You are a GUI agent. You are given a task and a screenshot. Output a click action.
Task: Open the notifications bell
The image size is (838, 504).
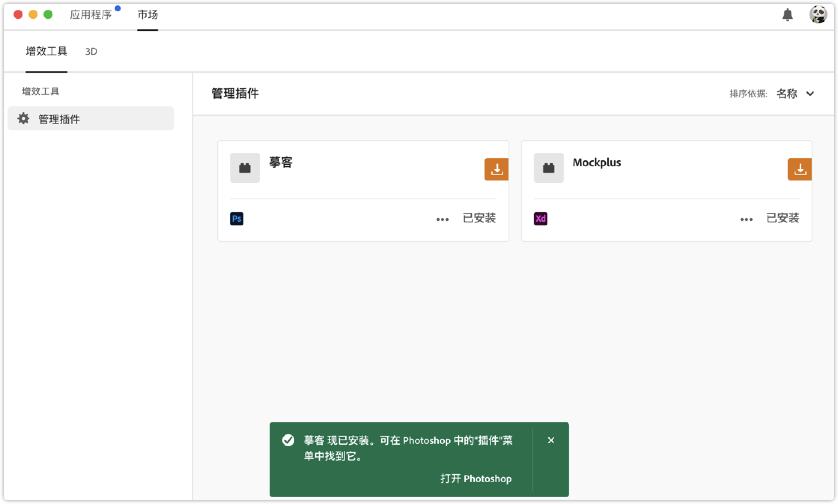point(787,15)
